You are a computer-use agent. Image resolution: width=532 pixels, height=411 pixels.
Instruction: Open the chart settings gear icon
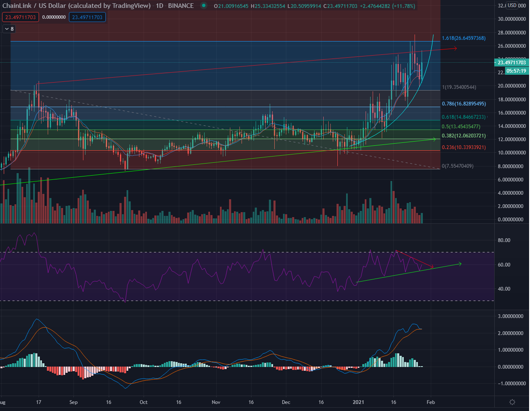(x=512, y=402)
